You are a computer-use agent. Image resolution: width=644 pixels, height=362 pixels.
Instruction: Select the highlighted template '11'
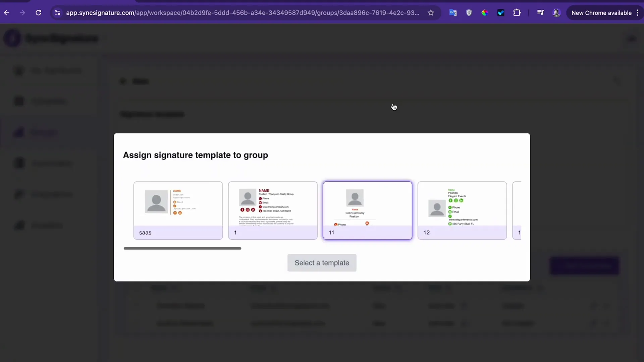[x=368, y=210]
